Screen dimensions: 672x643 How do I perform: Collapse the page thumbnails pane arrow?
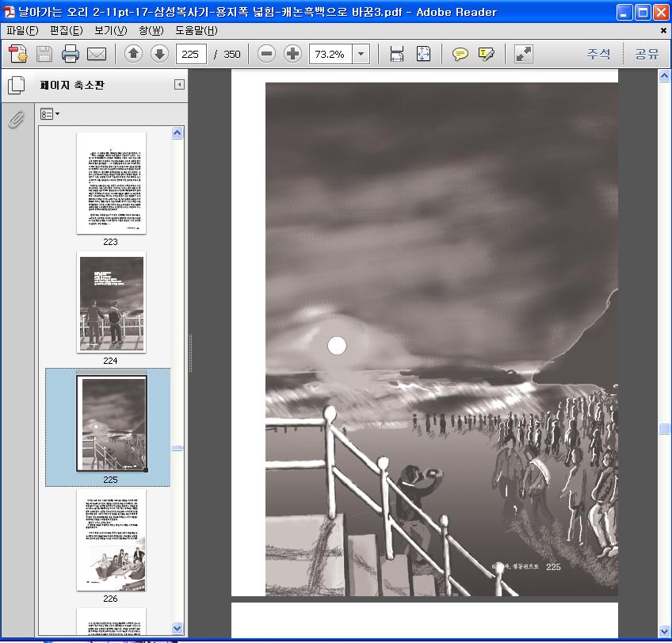179,85
